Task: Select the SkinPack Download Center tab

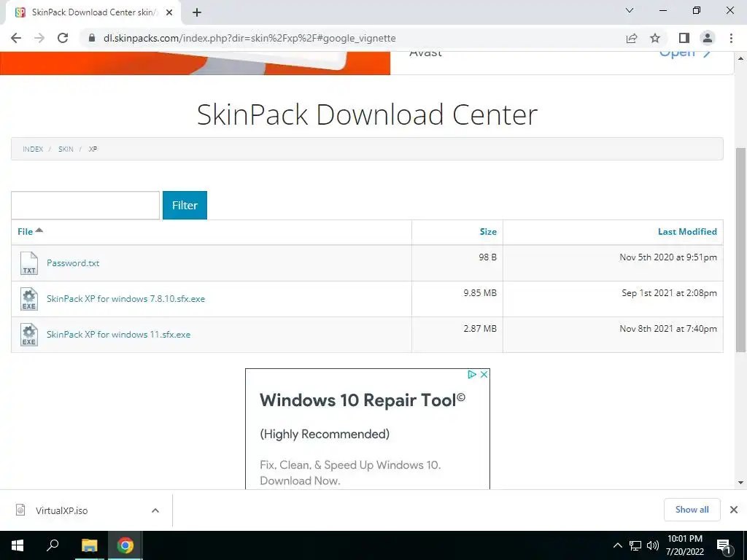Action: [94, 12]
